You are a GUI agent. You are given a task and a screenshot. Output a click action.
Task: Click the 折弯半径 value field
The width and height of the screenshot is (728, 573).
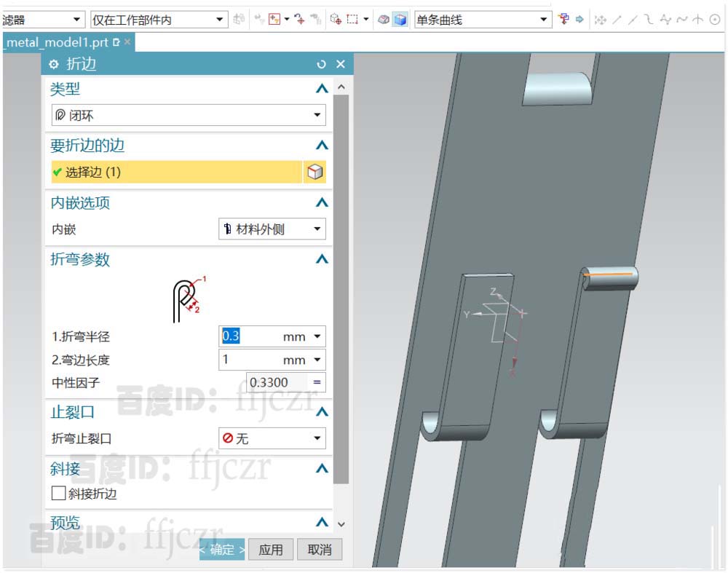tap(250, 336)
